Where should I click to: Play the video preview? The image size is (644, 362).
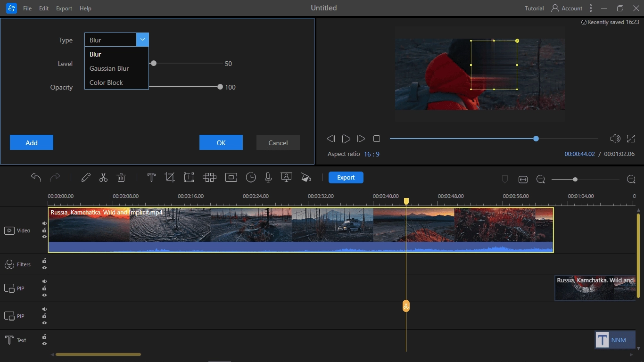346,139
